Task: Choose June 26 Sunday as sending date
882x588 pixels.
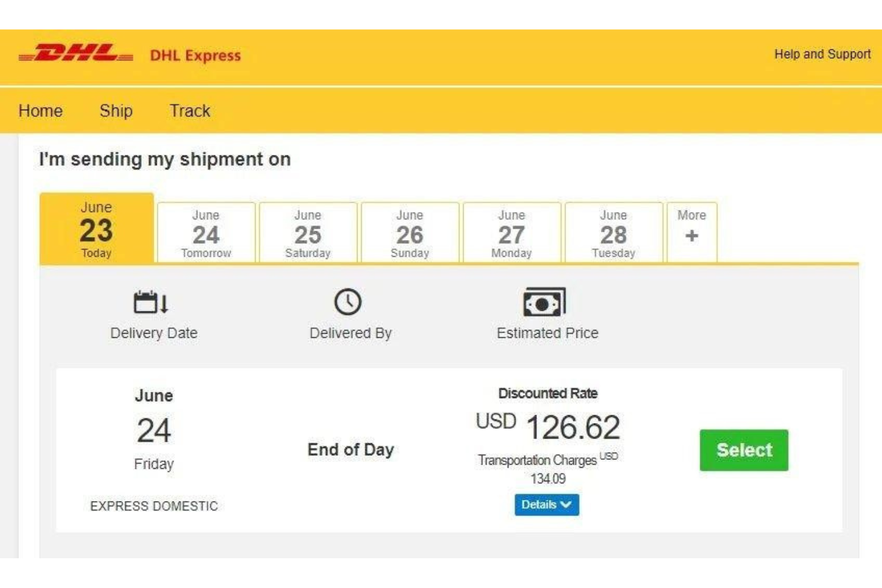Action: pos(410,232)
